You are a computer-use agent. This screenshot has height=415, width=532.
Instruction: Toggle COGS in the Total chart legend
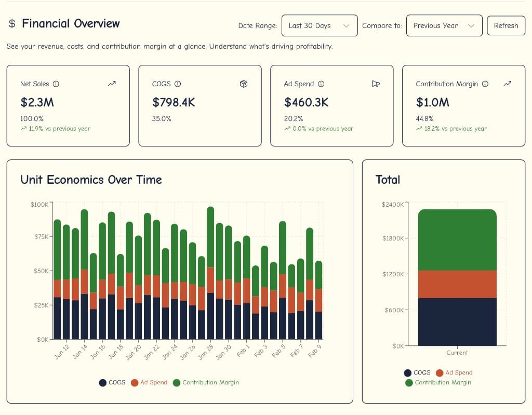417,372
